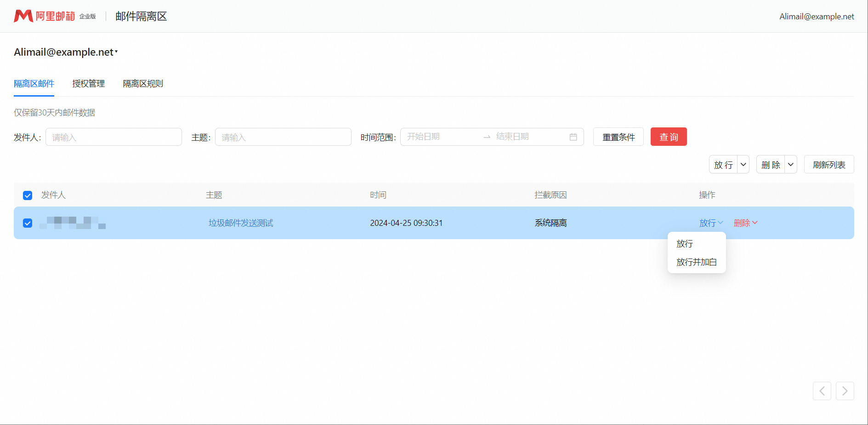The height and width of the screenshot is (425, 868).
Task: Toggle the select-all header checkbox
Action: pos(28,195)
